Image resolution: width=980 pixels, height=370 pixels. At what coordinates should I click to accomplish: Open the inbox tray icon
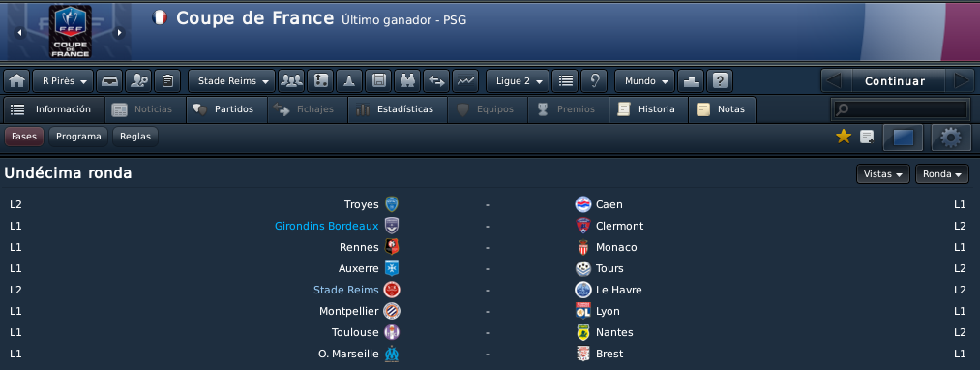(109, 80)
